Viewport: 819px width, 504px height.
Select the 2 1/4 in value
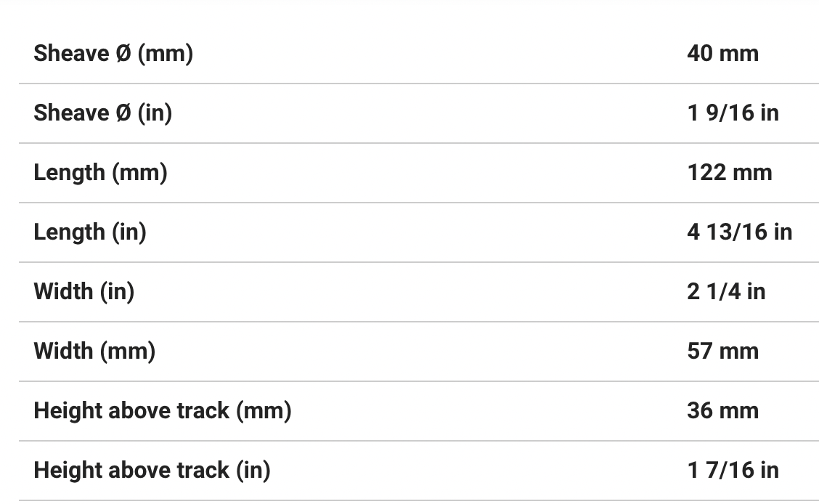[x=726, y=292]
